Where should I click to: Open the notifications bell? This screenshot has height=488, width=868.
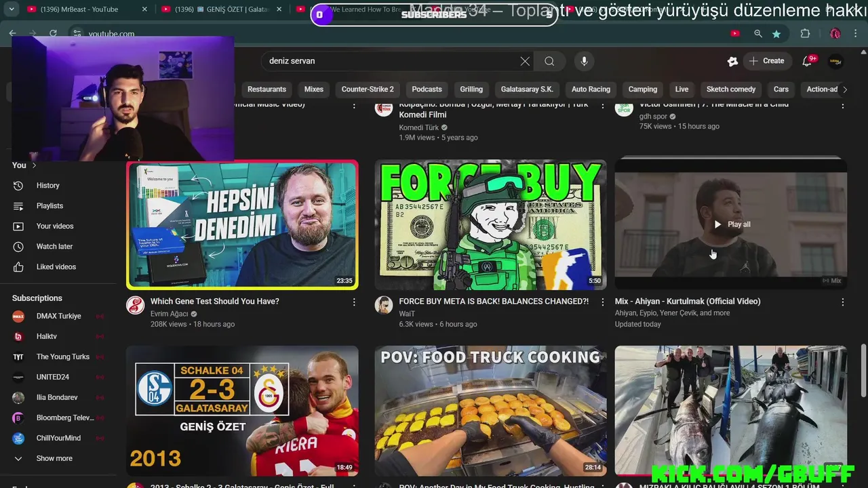tap(807, 61)
